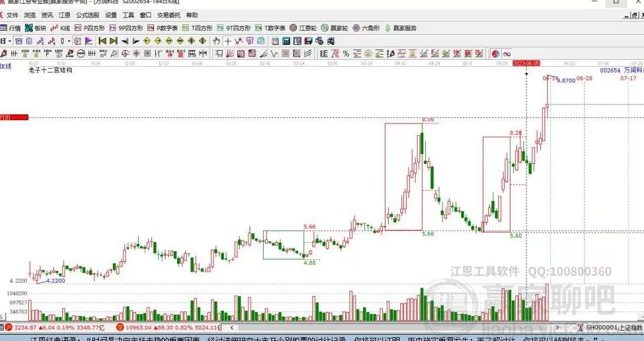Click the 行情 toolbar button

tap(11, 28)
